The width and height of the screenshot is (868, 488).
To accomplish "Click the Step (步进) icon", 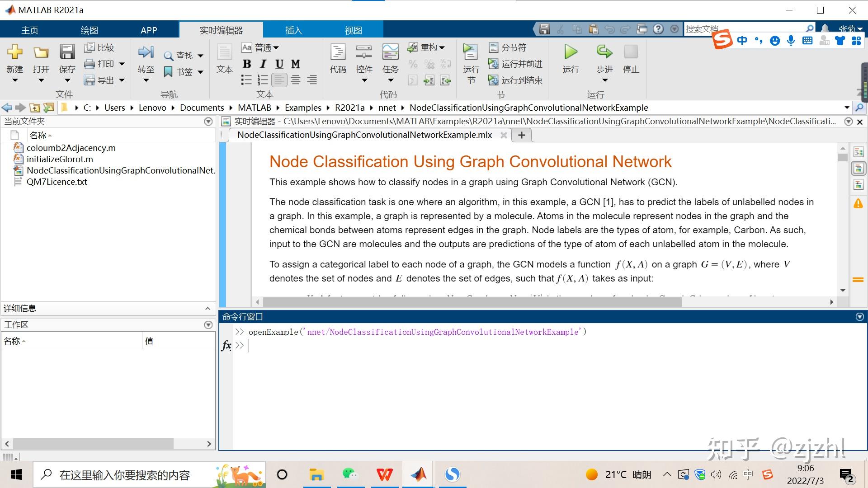I will (604, 52).
